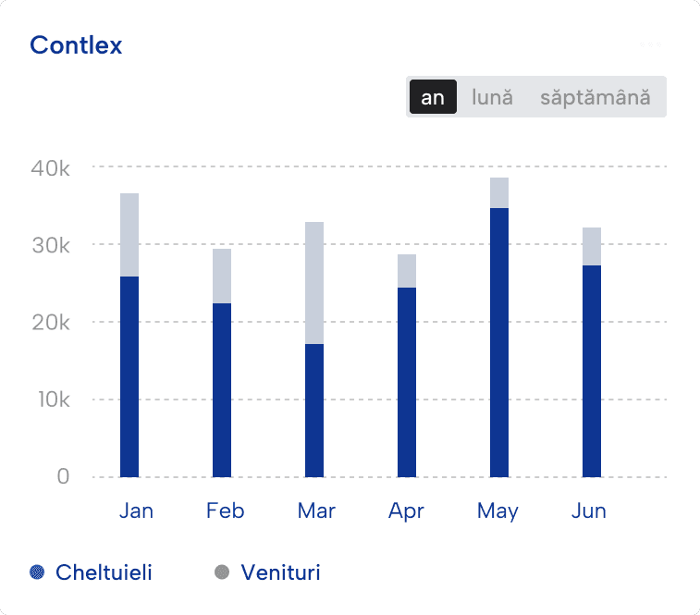Click the blue Cheltuieli legend dot

coord(37,572)
